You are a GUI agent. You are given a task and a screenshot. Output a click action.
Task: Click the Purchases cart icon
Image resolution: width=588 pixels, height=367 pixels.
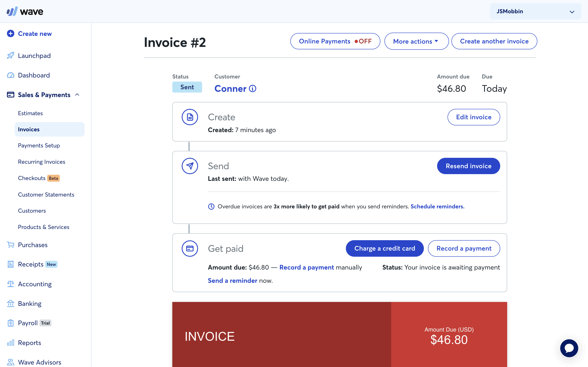pos(10,245)
